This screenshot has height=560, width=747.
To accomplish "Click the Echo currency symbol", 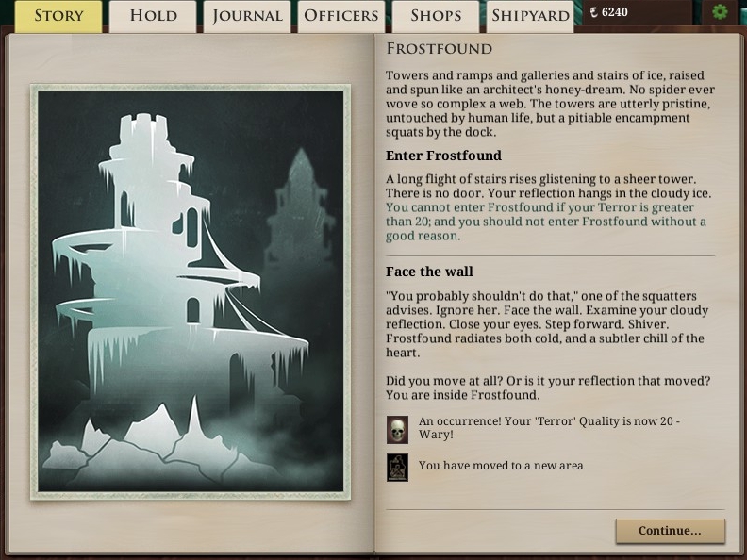I will point(593,12).
